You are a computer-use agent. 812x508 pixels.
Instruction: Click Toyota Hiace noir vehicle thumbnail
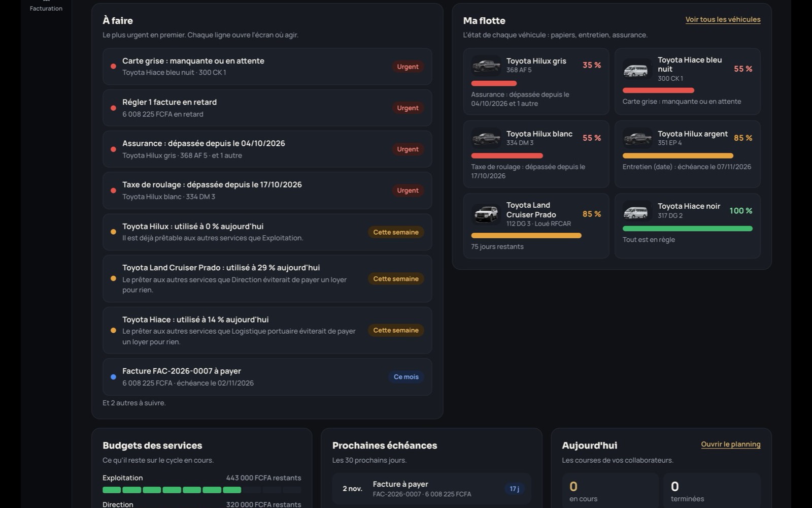click(637, 211)
